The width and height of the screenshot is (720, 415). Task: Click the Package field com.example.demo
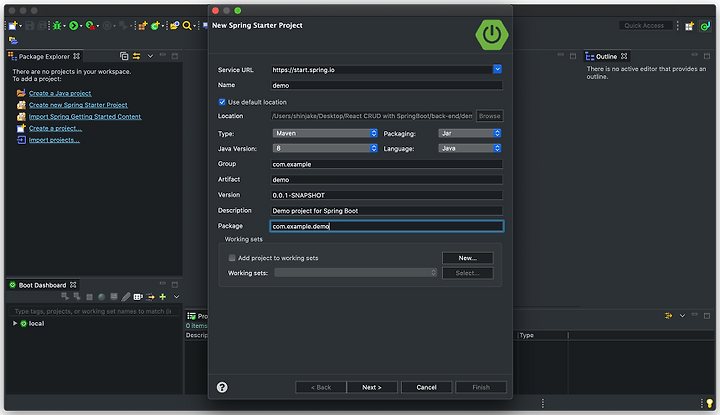387,226
